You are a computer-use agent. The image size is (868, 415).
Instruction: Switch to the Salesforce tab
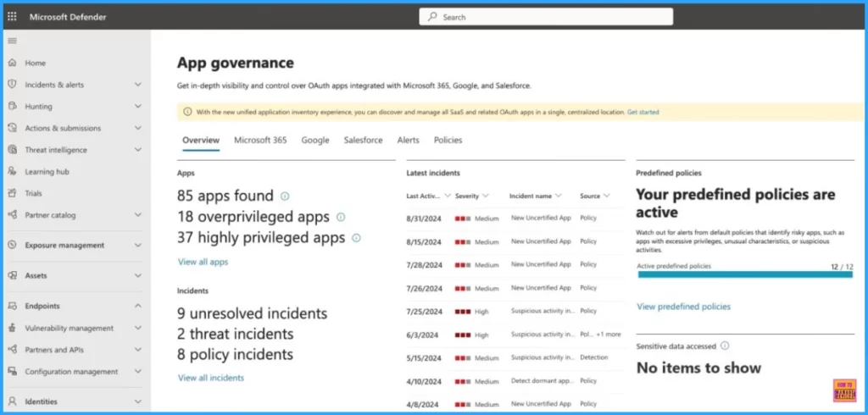(363, 141)
